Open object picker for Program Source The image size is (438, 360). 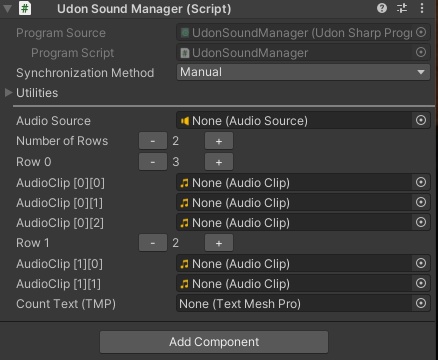(x=421, y=32)
